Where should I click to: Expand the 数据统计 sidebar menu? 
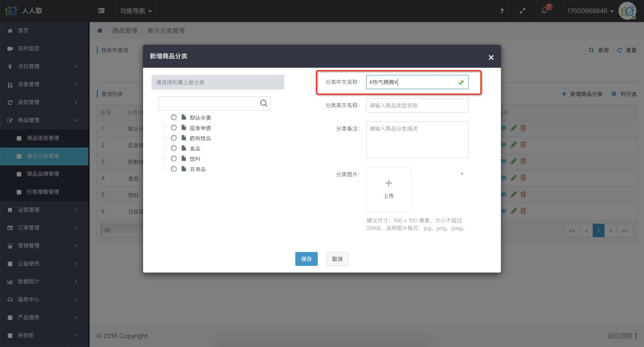click(44, 282)
